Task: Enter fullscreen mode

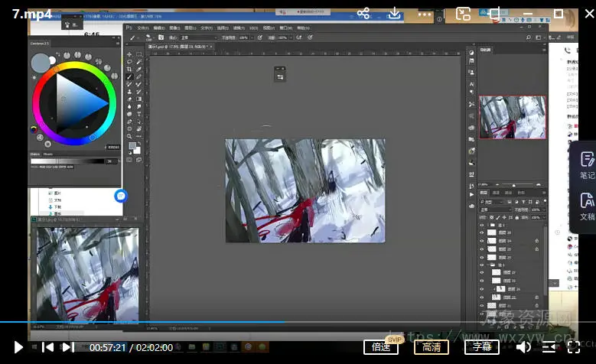Action: click(x=574, y=347)
